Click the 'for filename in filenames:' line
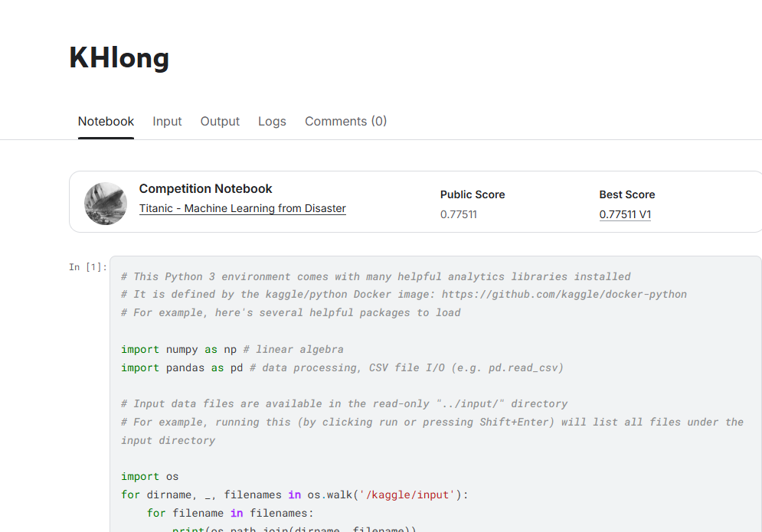This screenshot has width=762, height=532. 231,513
